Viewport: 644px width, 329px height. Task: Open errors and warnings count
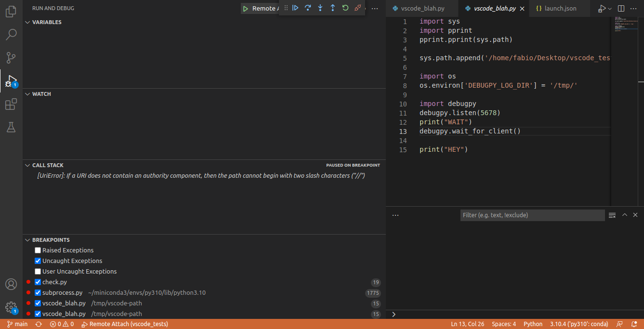[62, 324]
